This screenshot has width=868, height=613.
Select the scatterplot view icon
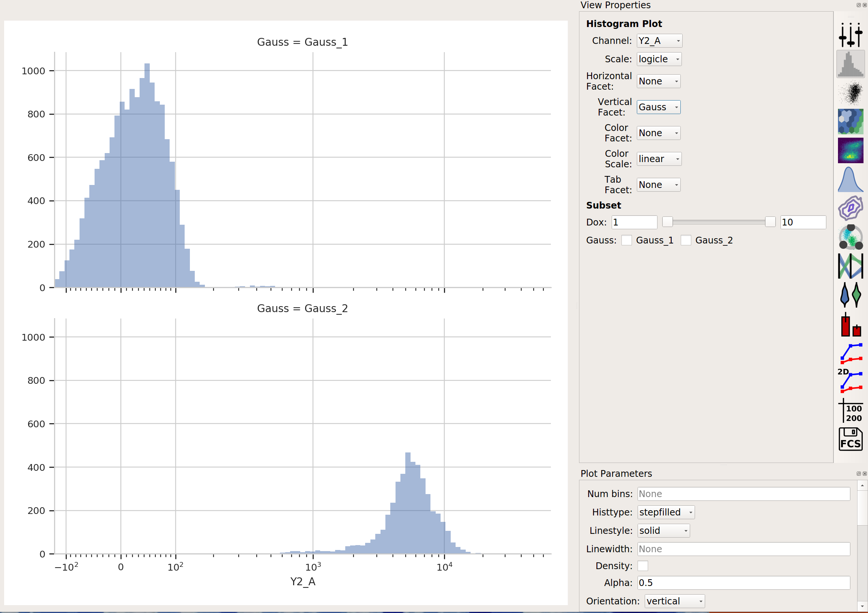pyautogui.click(x=850, y=93)
